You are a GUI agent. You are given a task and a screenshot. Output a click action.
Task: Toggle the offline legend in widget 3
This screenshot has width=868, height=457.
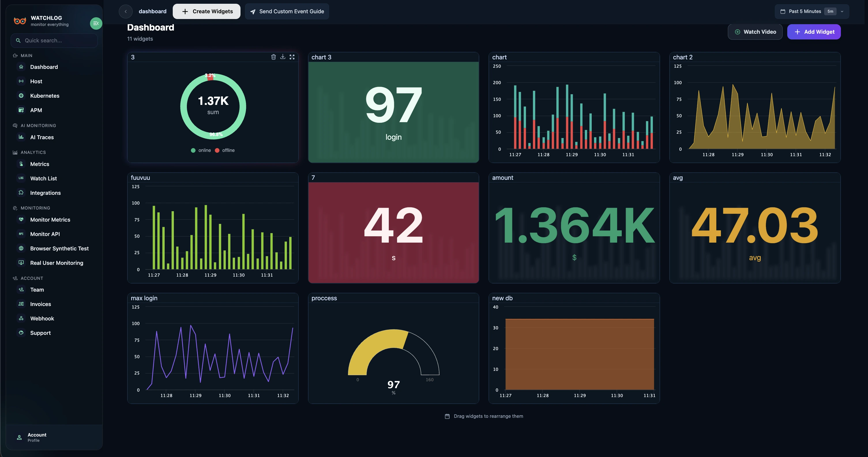click(x=225, y=150)
